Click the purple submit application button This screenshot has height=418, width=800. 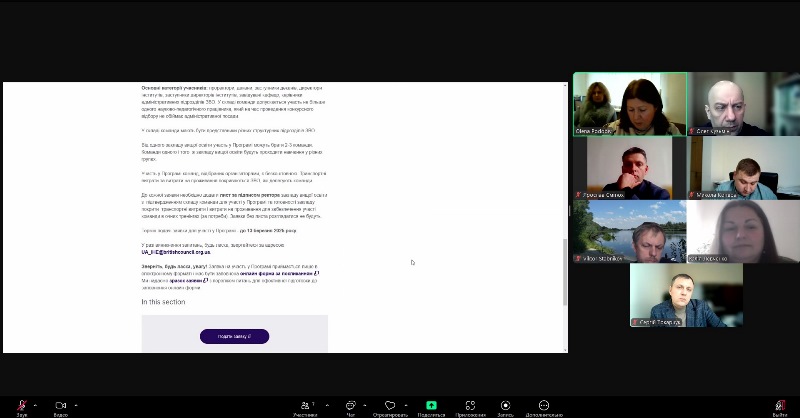click(x=234, y=336)
